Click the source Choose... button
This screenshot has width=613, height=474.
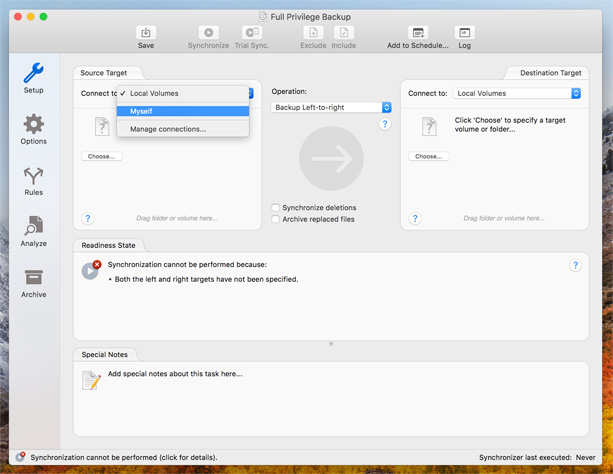pos(102,156)
